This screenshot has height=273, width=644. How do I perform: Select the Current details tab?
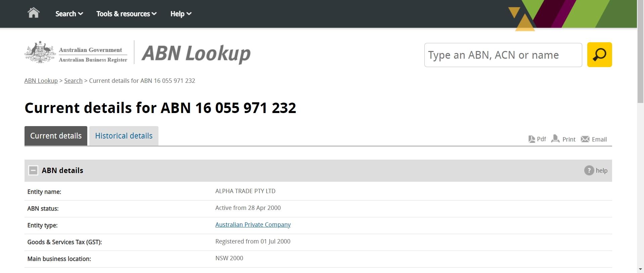click(x=56, y=136)
